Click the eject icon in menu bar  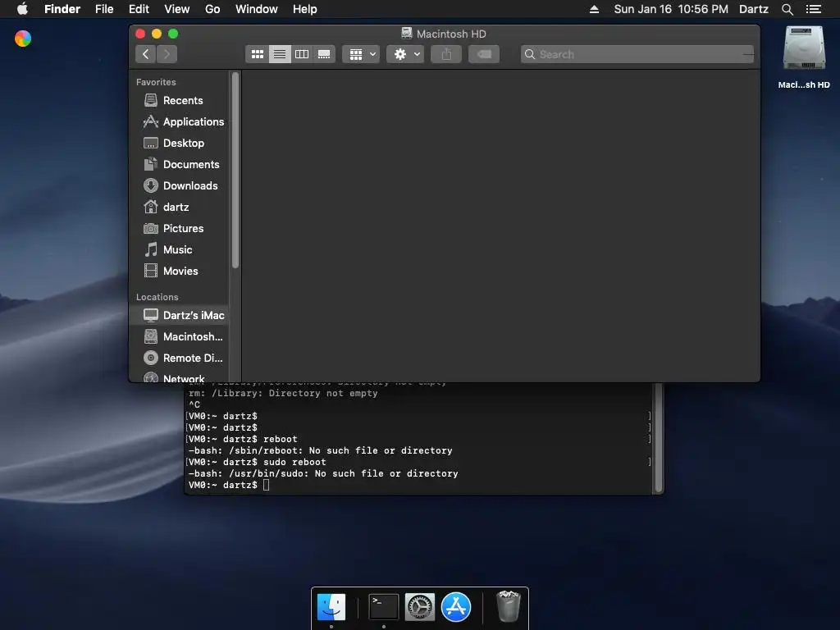pyautogui.click(x=594, y=9)
